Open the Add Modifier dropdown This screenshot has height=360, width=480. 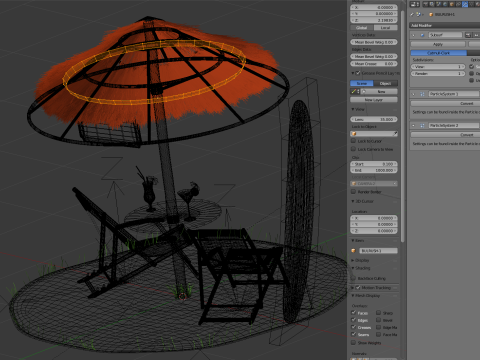(445, 25)
